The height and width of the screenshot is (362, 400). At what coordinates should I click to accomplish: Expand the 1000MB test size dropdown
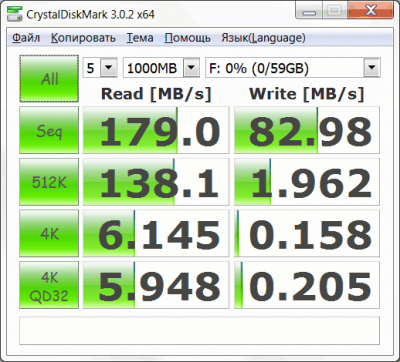point(161,68)
